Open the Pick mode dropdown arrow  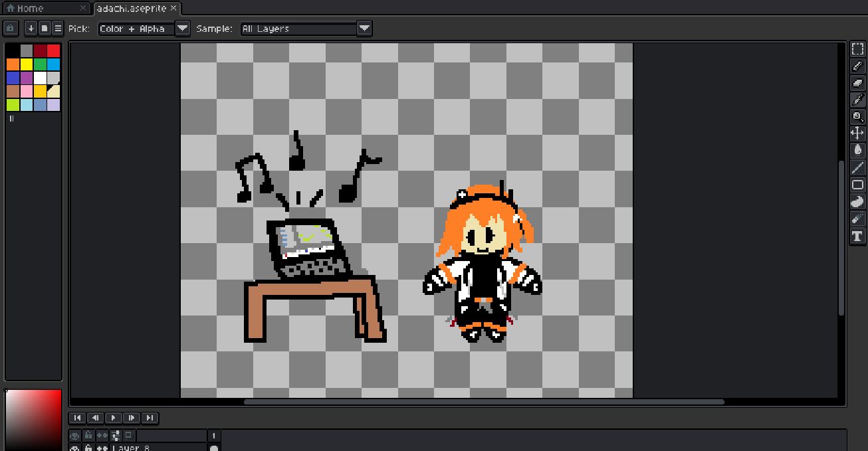point(183,29)
